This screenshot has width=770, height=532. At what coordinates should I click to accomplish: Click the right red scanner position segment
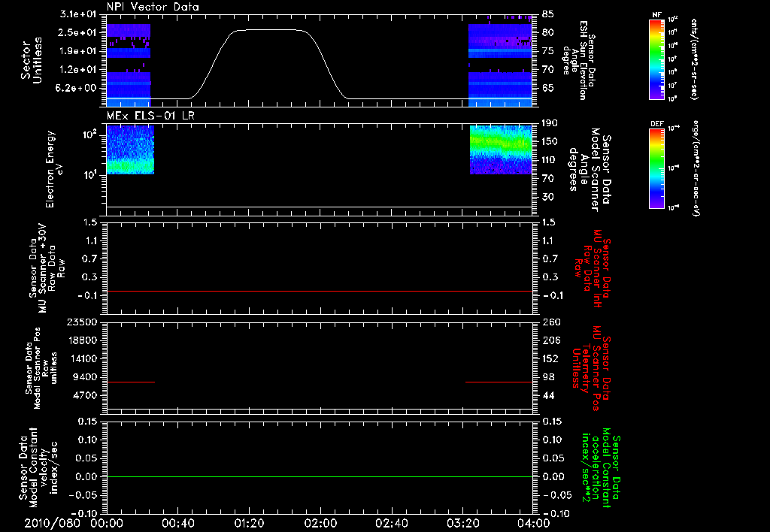pos(499,382)
